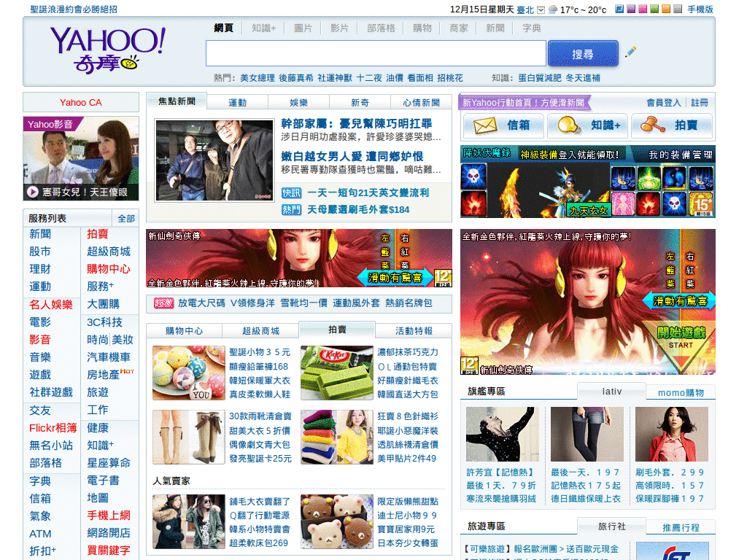
Task: Click the 蛋白質減肥 knowledge link
Action: pyautogui.click(x=540, y=77)
